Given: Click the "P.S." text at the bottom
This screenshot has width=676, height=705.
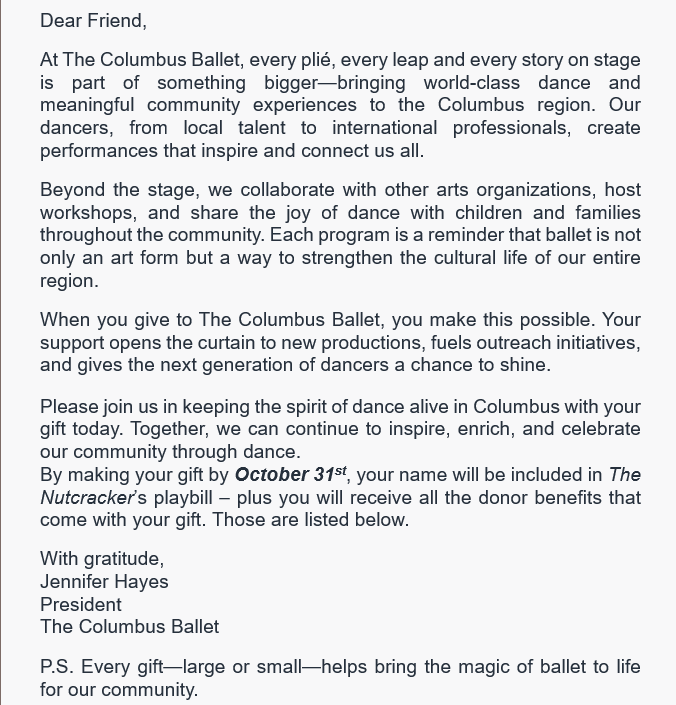Looking at the screenshot, I should pos(56,667).
